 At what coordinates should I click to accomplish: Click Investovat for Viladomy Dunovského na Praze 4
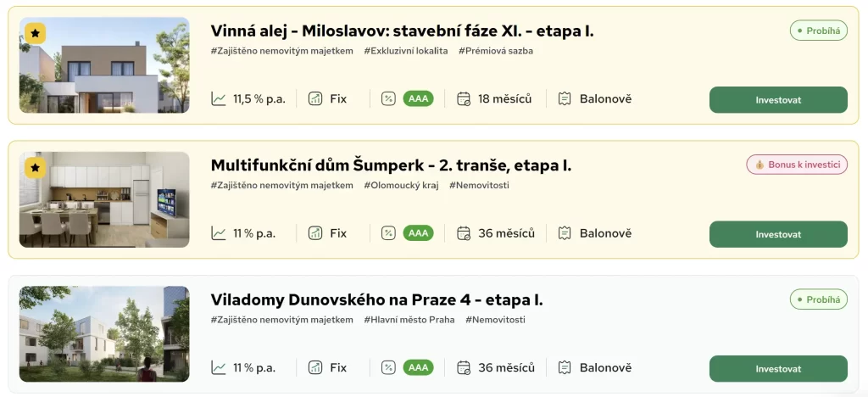[778, 369]
